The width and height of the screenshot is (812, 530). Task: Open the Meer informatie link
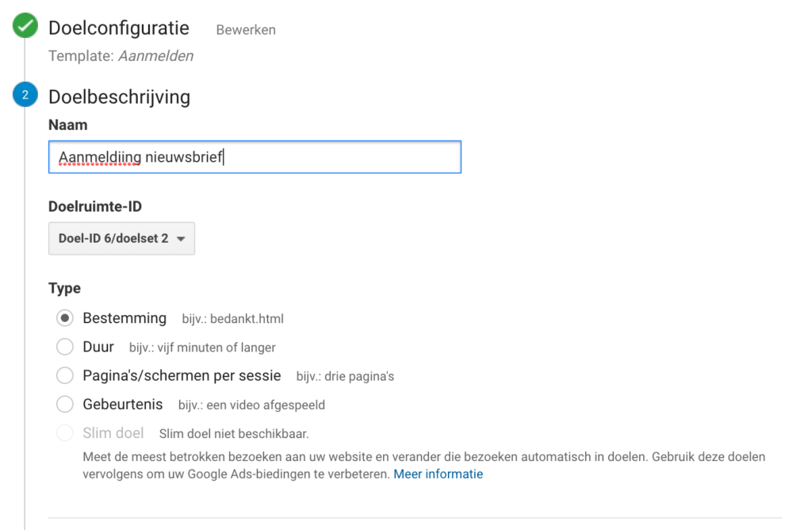pos(438,474)
